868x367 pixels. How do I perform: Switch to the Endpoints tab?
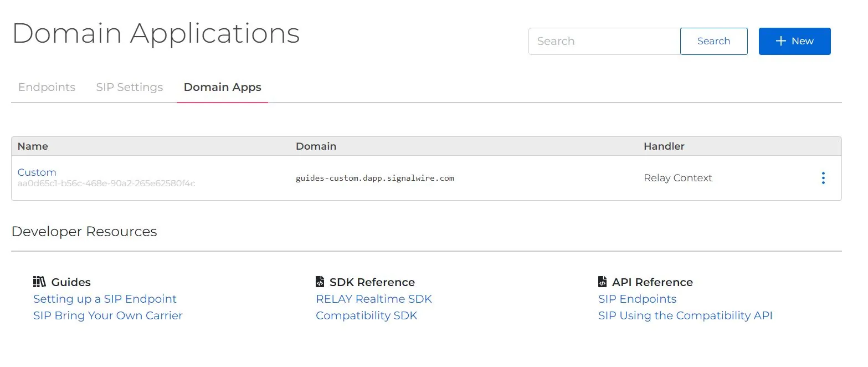click(47, 87)
